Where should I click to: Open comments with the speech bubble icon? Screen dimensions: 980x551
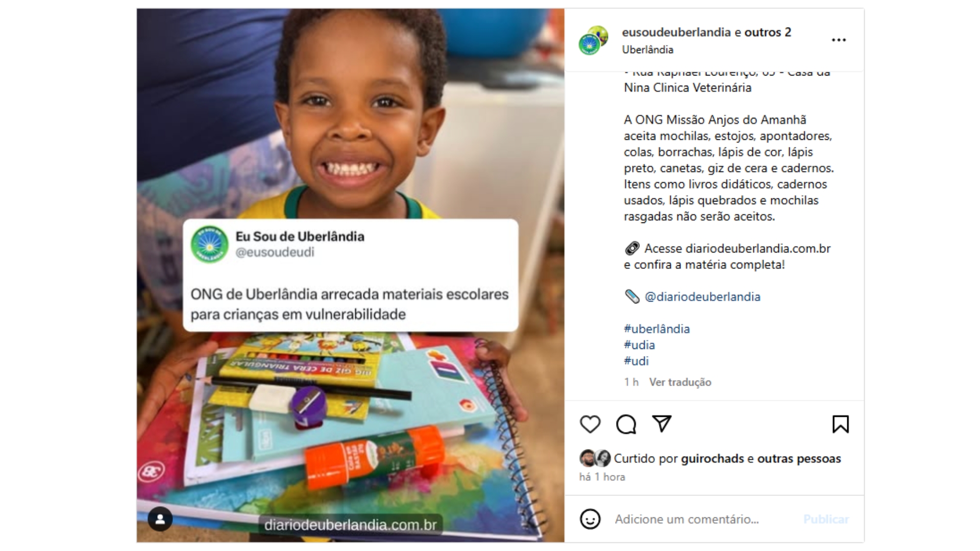(626, 424)
